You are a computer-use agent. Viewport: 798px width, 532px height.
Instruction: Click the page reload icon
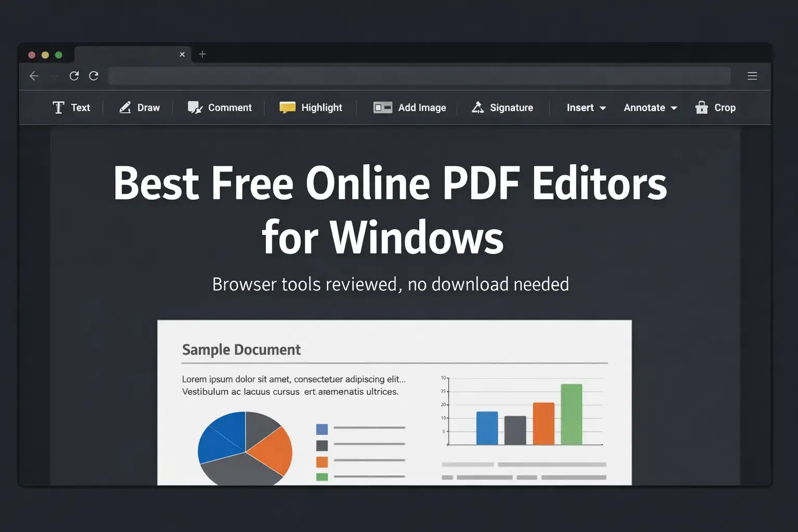[x=74, y=76]
